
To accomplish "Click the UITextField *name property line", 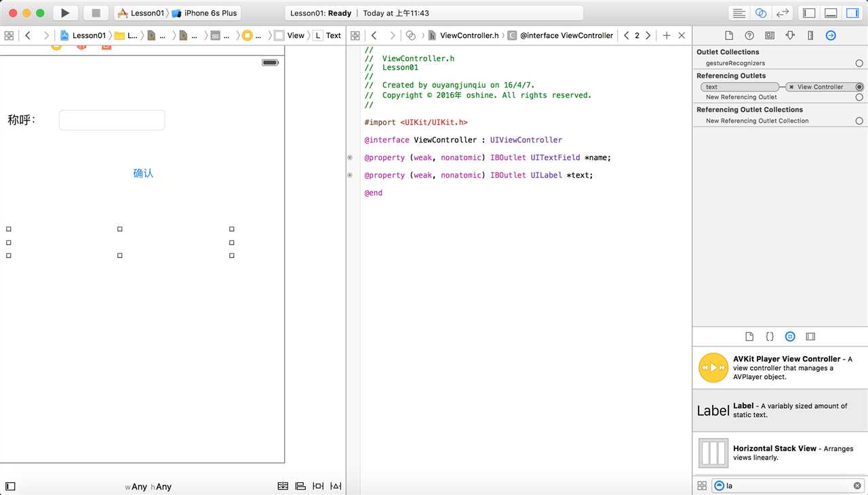I will [x=488, y=157].
